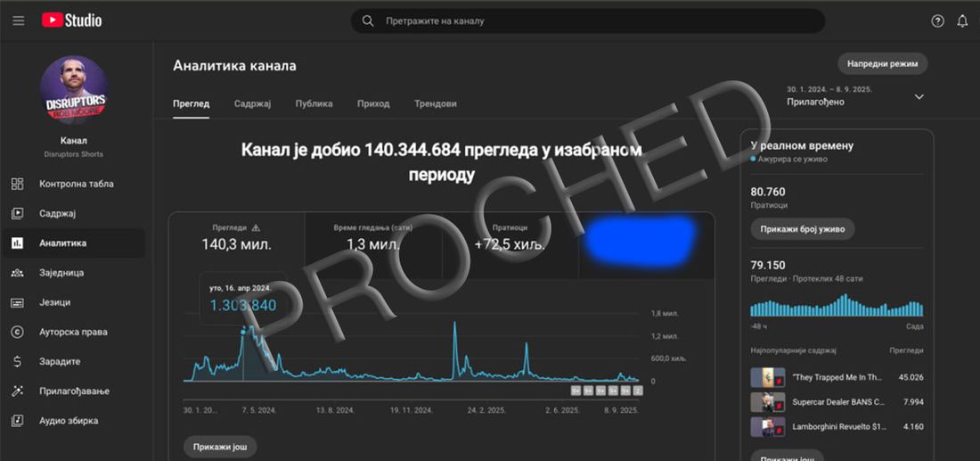Image resolution: width=980 pixels, height=461 pixels.
Task: Switch to the Трендови tab
Action: 435,103
